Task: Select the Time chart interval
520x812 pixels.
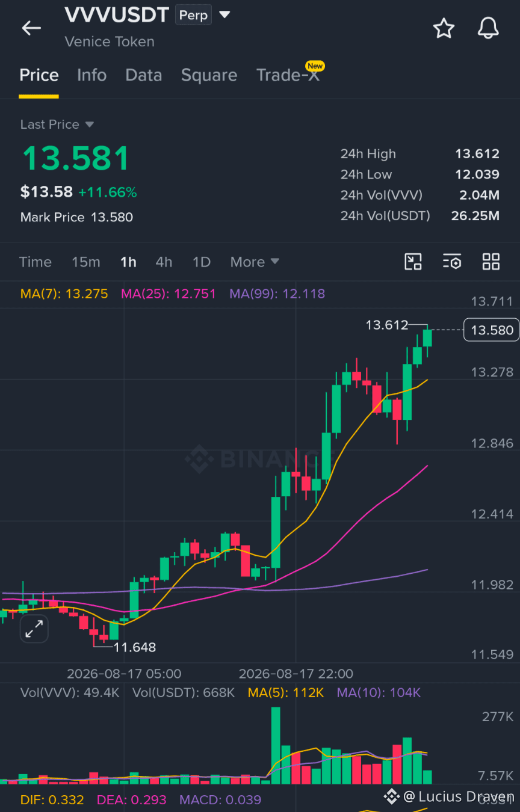Action: (36, 262)
